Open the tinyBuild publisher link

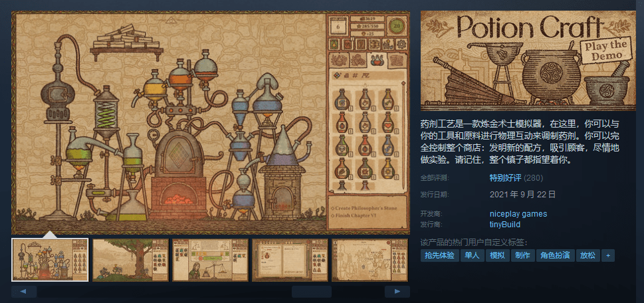(505, 225)
